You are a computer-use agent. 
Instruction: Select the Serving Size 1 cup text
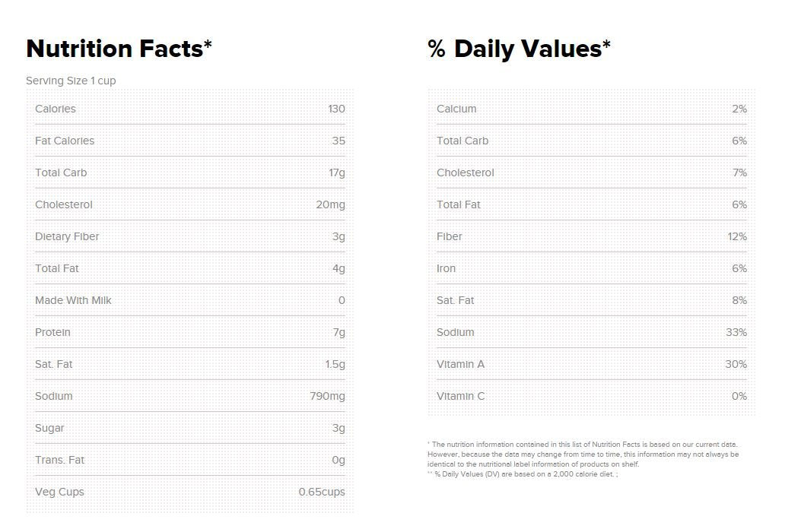(x=71, y=81)
